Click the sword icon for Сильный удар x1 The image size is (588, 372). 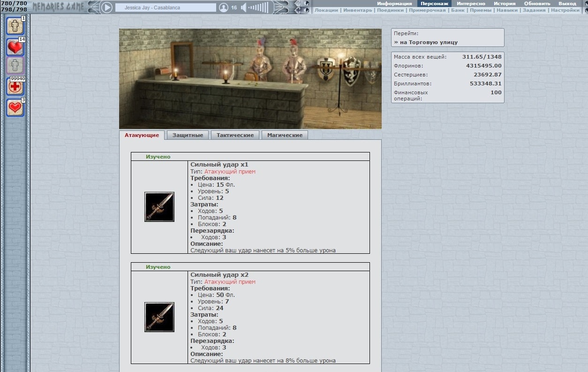tap(159, 207)
